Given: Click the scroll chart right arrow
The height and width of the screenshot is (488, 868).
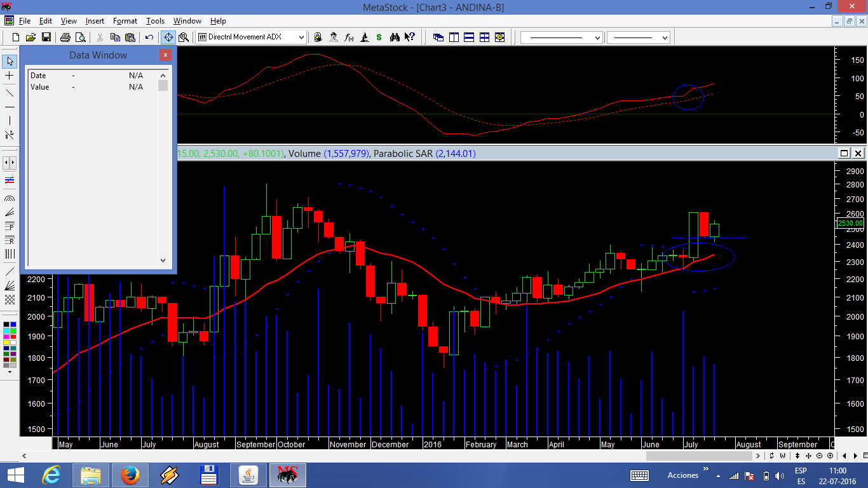Looking at the screenshot, I should (855, 456).
